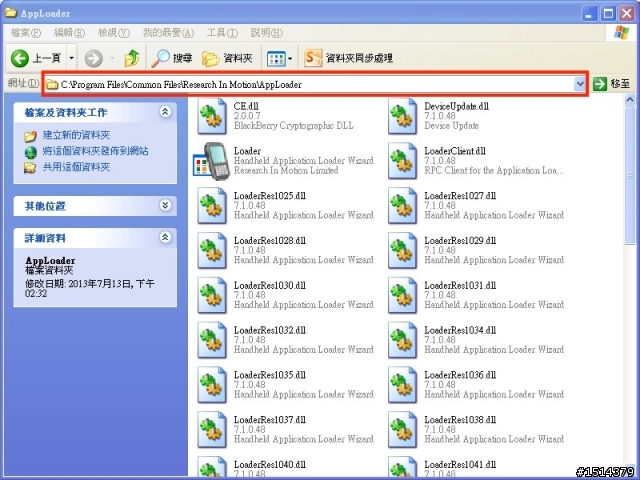Viewport: 640px width, 480px height.
Task: Click the folder sync toolbar icon
Action: (313, 58)
